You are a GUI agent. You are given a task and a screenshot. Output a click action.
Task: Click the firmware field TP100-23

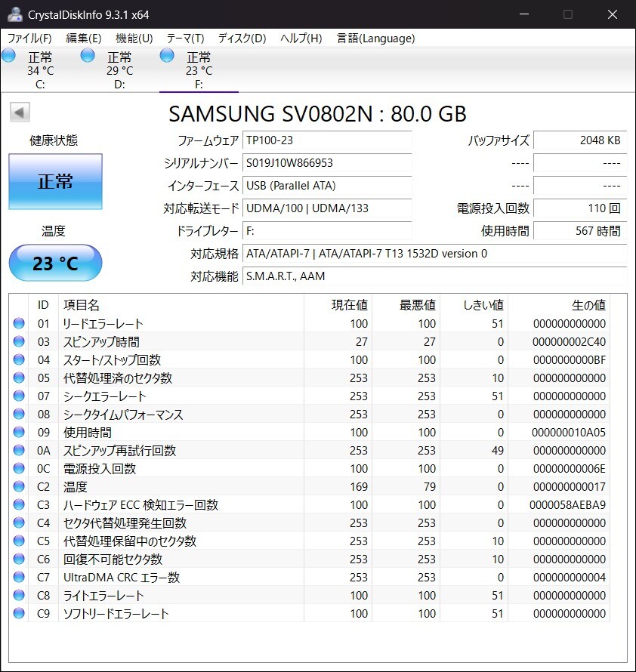point(327,140)
